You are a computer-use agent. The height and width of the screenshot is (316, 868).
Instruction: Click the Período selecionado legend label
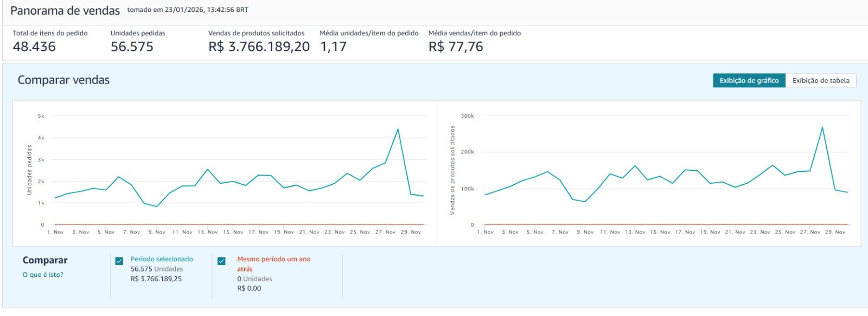pyautogui.click(x=162, y=259)
